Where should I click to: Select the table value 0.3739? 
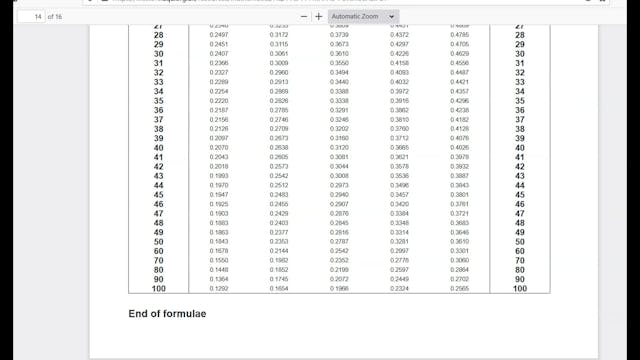pos(339,35)
